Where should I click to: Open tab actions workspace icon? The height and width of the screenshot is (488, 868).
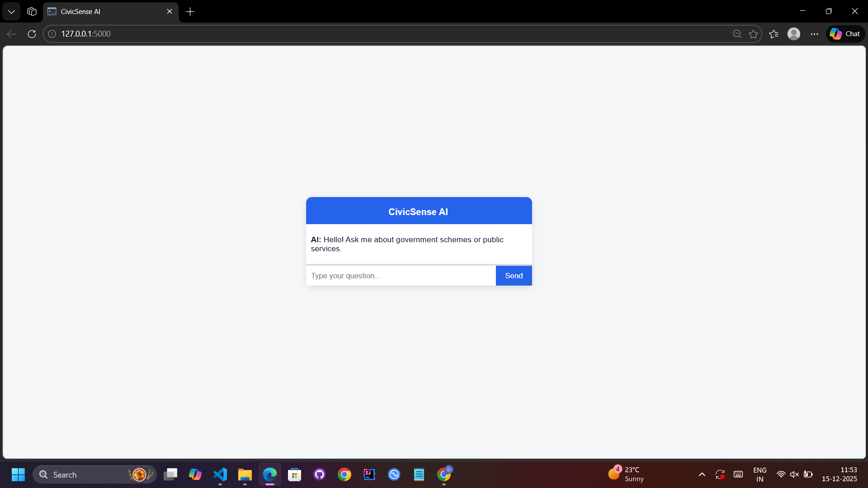(32, 12)
